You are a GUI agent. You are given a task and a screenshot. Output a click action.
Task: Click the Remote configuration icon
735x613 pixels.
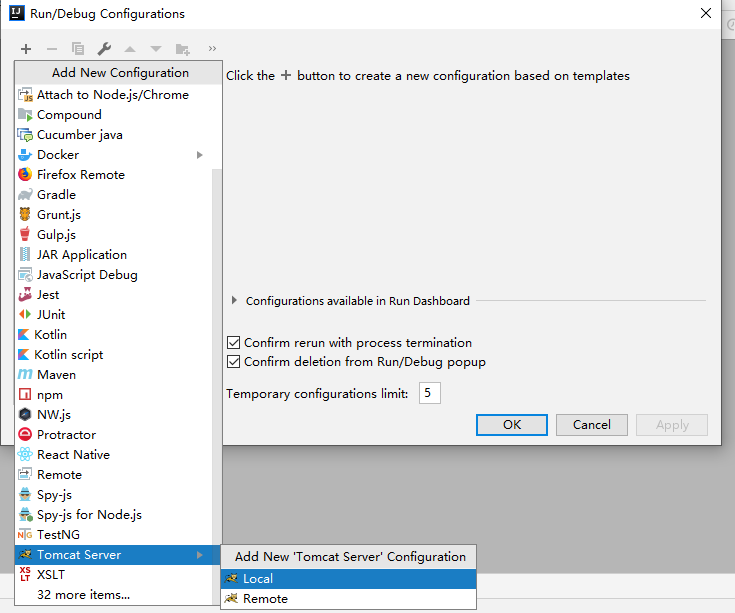[x=25, y=474]
